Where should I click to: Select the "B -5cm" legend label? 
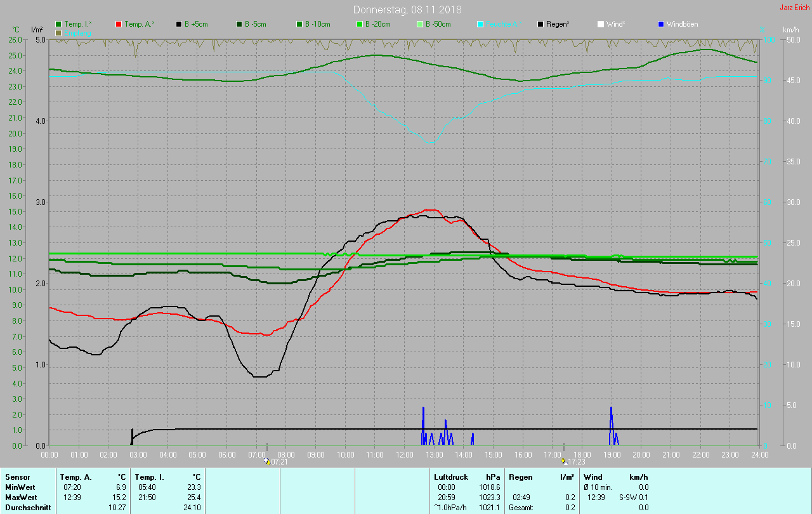point(256,24)
